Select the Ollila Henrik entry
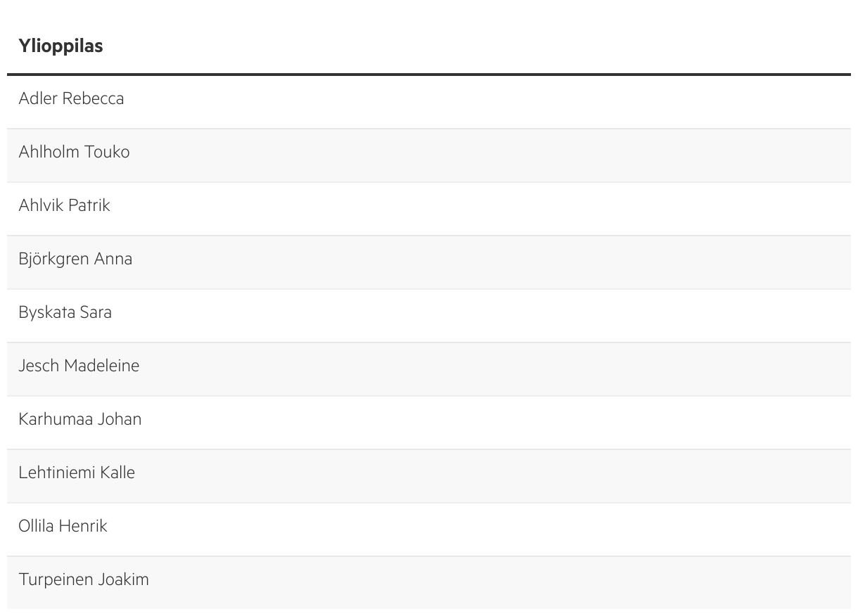This screenshot has height=616, width=858. pos(63,526)
